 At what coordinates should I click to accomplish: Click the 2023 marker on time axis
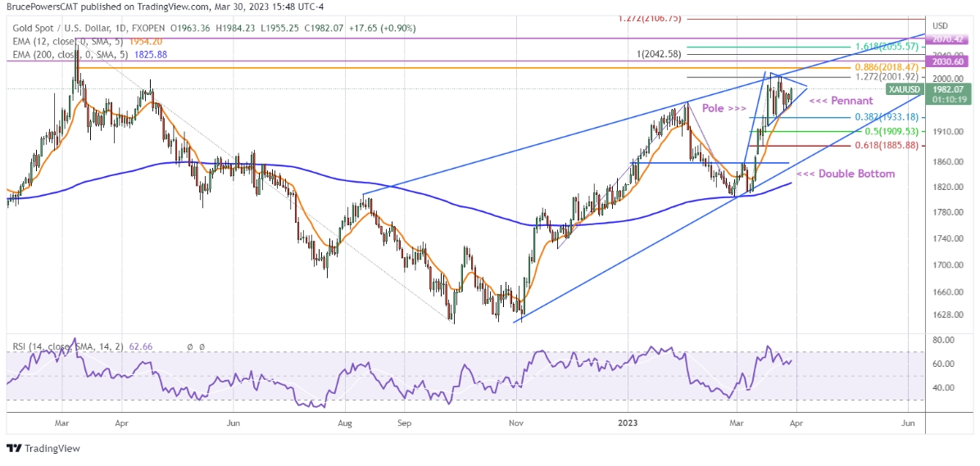628,423
